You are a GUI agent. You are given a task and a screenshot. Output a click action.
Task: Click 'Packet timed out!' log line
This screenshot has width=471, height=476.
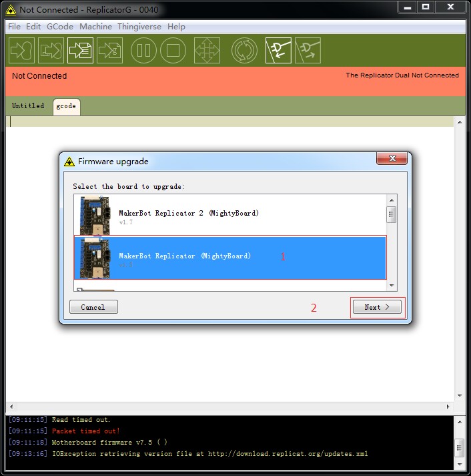pos(86,431)
